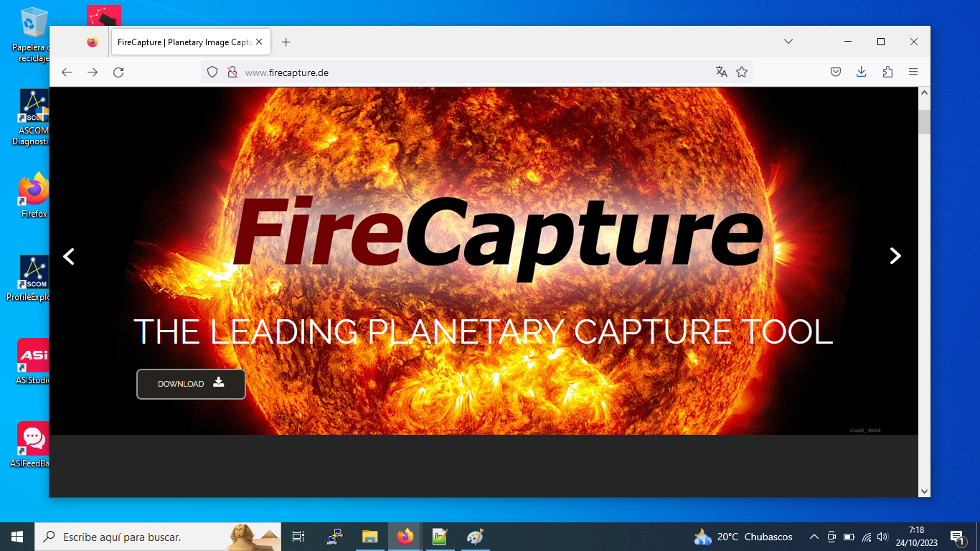Open Task View on the taskbar

click(x=298, y=537)
